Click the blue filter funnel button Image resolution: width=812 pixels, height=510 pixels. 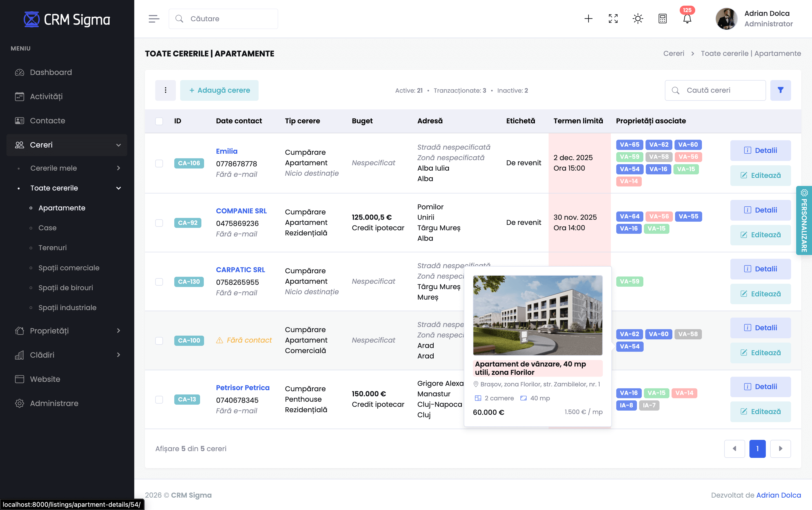[x=780, y=90]
